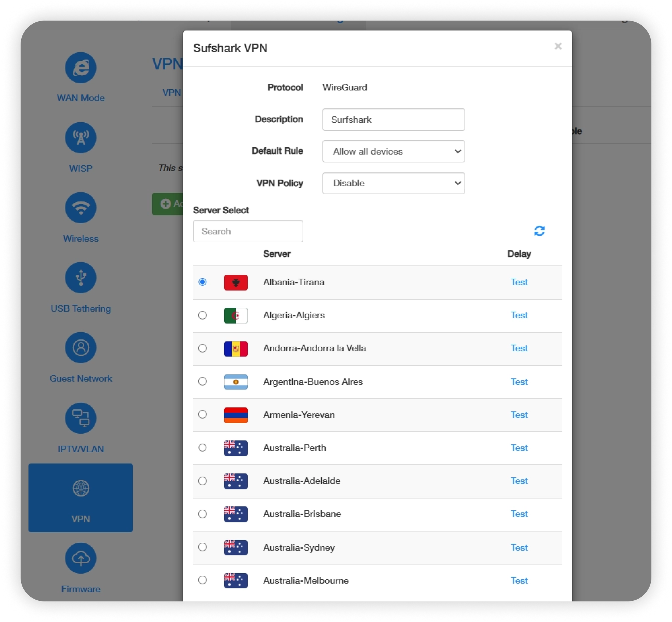Test delay for Australia-Perth
This screenshot has height=622, width=672.
[x=519, y=448]
